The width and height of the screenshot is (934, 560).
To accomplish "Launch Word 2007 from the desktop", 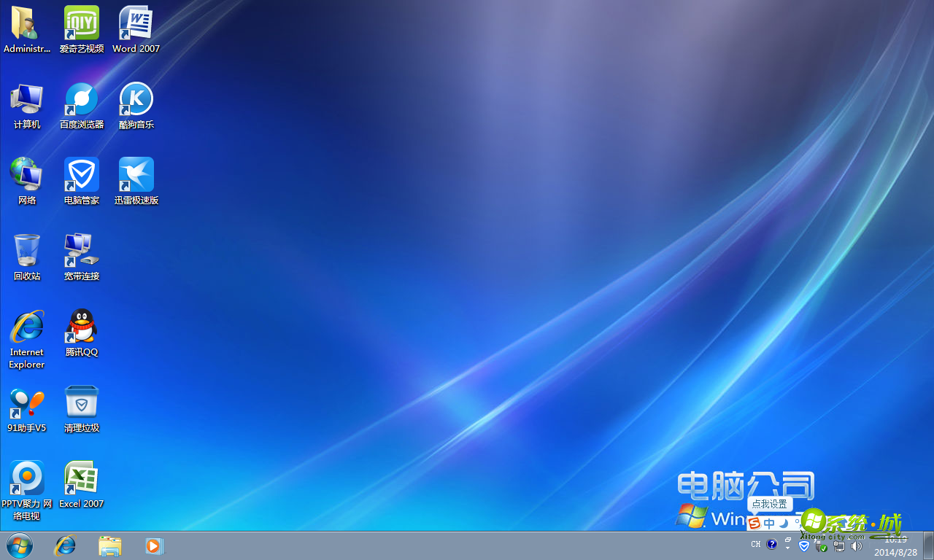I will tap(136, 23).
